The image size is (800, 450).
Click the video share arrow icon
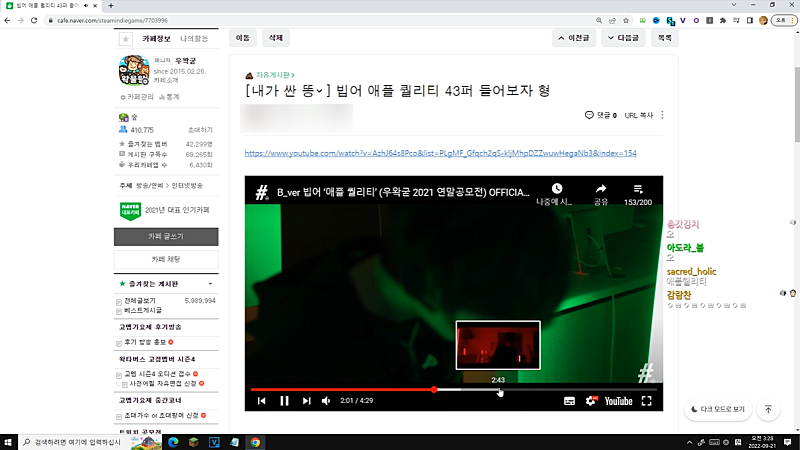[601, 189]
